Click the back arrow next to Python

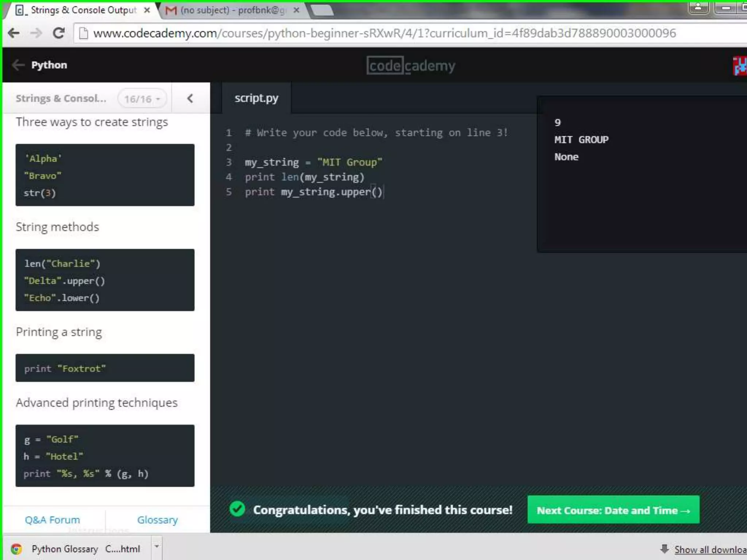point(18,65)
